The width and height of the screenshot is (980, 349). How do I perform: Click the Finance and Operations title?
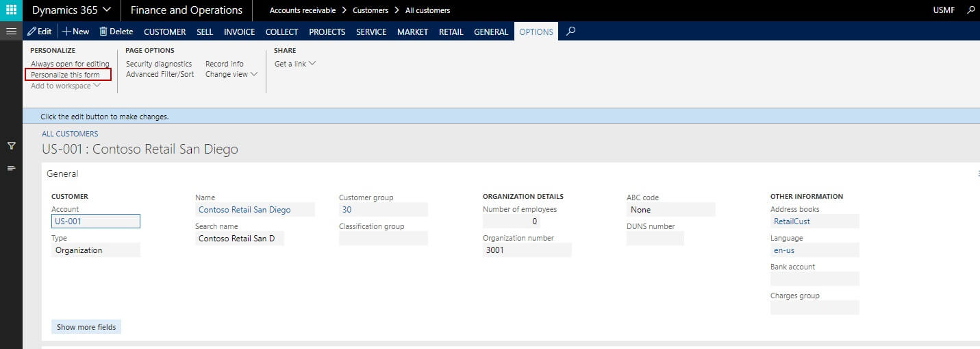pyautogui.click(x=186, y=10)
